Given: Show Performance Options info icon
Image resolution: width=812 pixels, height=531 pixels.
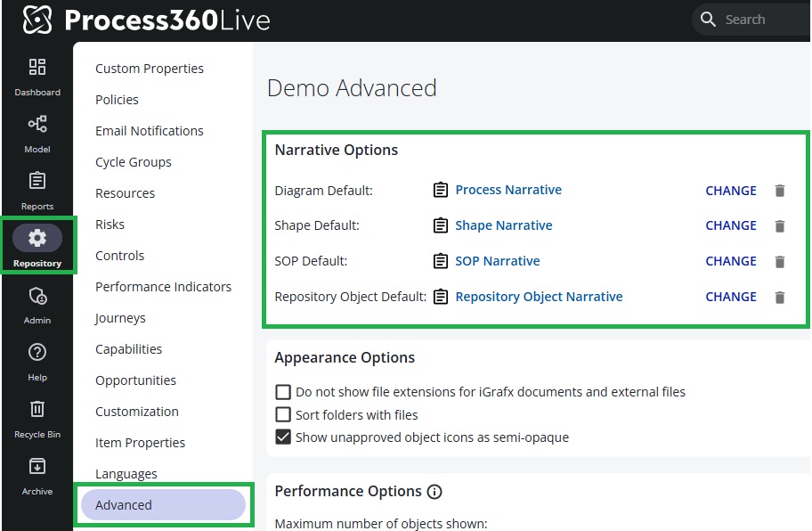Looking at the screenshot, I should click(x=434, y=492).
